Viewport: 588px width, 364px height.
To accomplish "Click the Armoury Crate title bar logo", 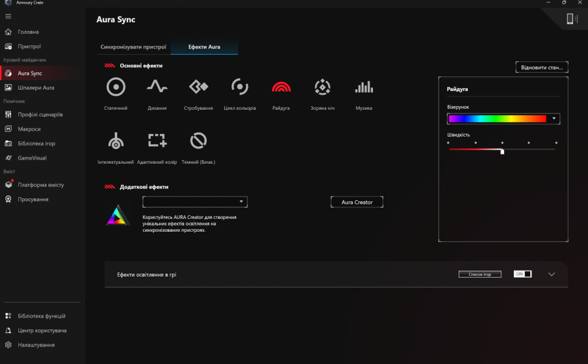I will click(8, 2).
